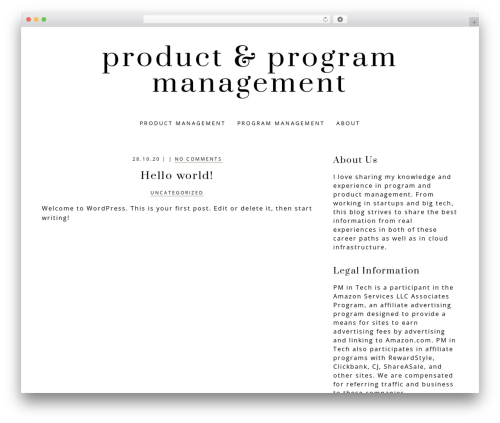Click the green maximize window dot
Image resolution: width=500 pixels, height=423 pixels.
pos(44,20)
